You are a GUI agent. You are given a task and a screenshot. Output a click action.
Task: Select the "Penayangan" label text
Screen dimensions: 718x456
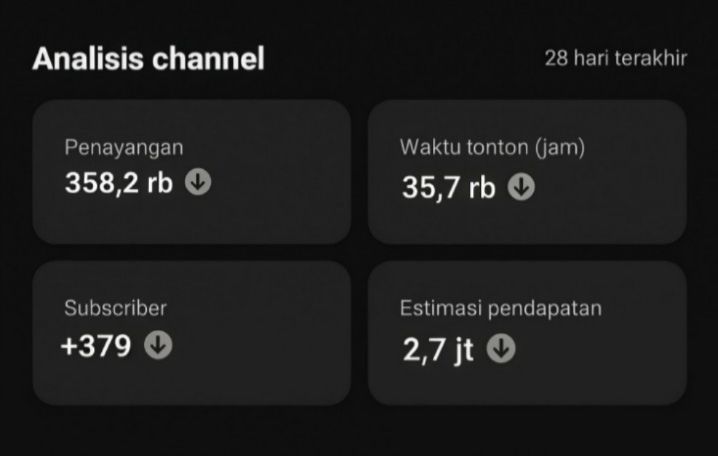[124, 147]
